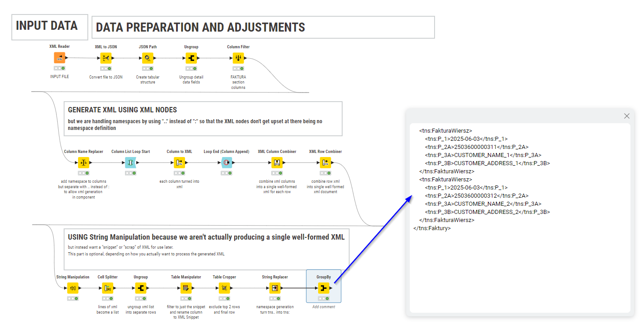The width and height of the screenshot is (644, 324).
Task: Select the Table Manipulator node
Action: tap(185, 288)
